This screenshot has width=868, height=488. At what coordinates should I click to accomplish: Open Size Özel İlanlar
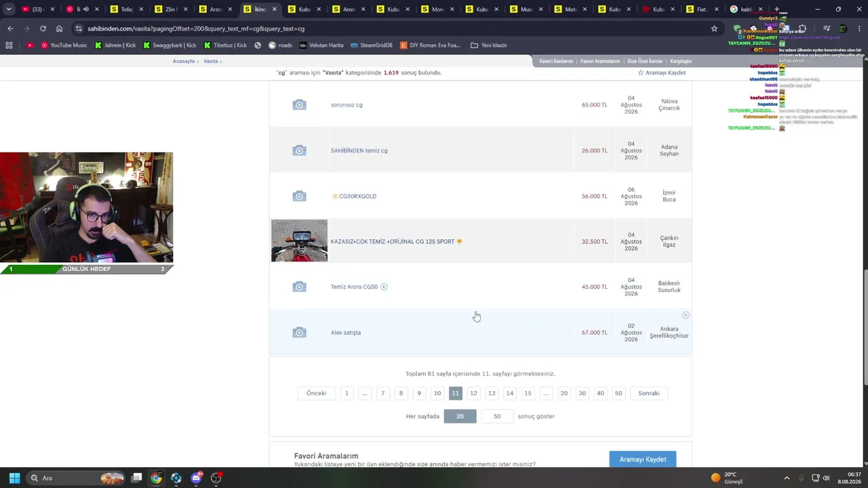(645, 61)
